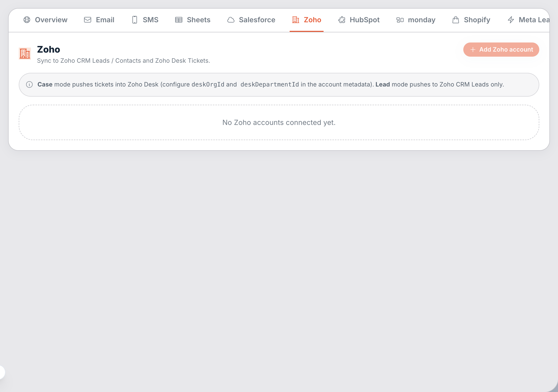Screen dimensions: 558x392
Task: Click the 'Sync to Zoho CRM Leads' description
Action: point(124,61)
